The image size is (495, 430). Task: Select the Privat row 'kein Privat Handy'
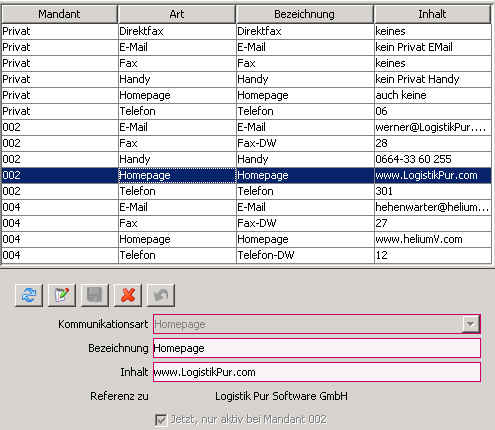click(x=246, y=79)
